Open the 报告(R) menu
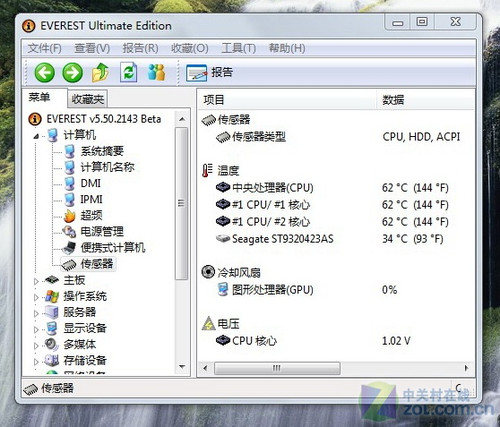Screen dimensions: 500x427 (x=140, y=48)
